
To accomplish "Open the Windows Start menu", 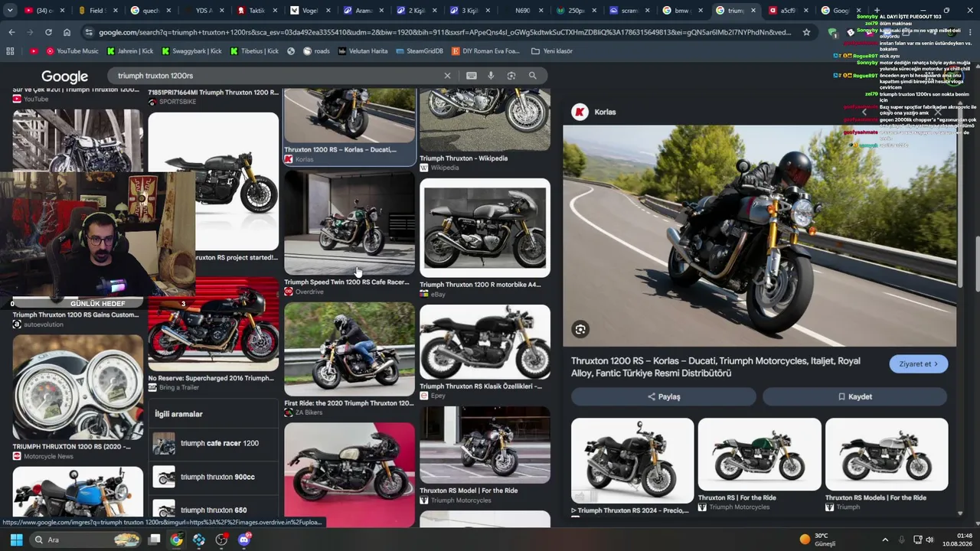I will tap(16, 540).
